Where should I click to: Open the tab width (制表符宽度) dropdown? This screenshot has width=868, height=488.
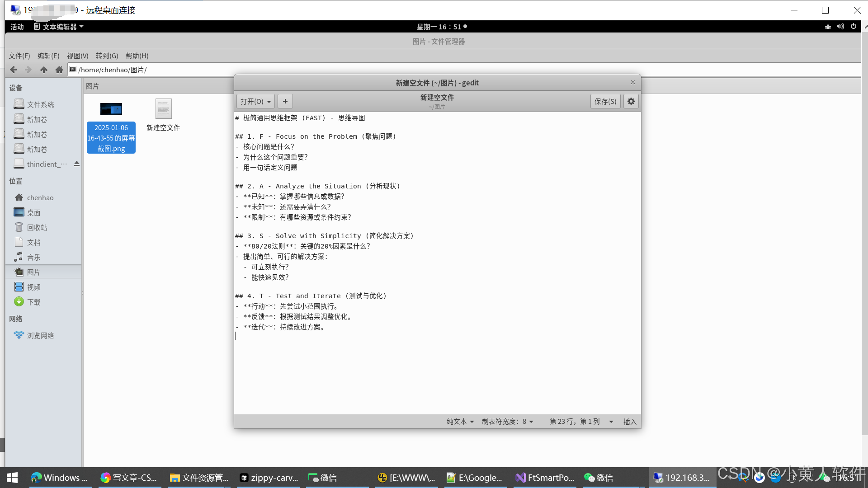(x=507, y=422)
